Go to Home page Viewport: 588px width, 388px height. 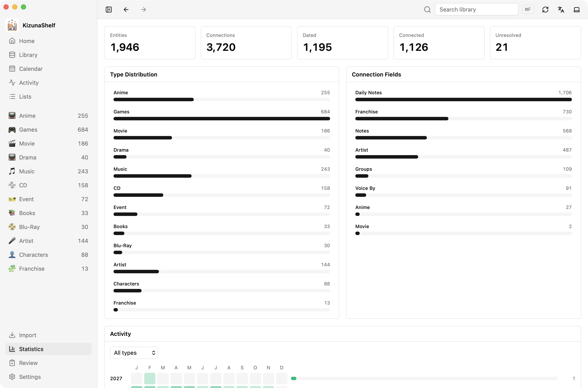click(x=48, y=41)
